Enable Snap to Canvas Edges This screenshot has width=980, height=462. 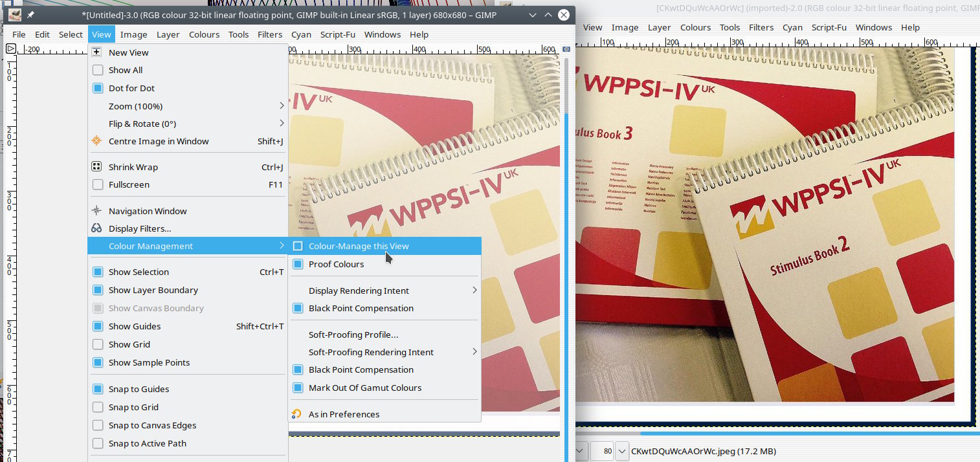(98, 425)
